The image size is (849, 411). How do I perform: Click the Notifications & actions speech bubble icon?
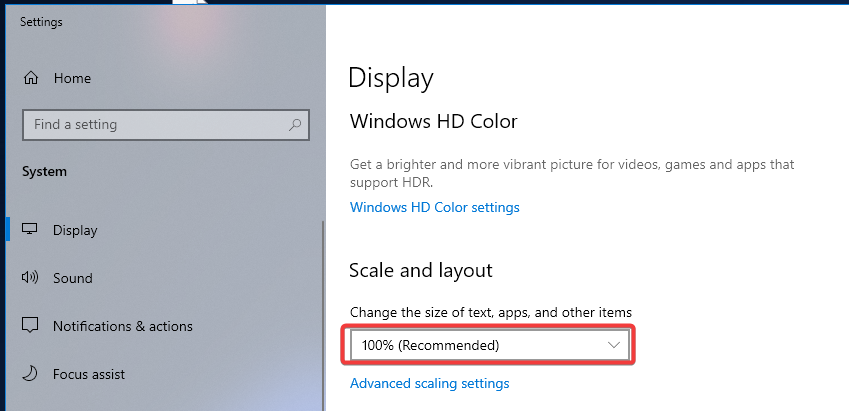pos(31,326)
